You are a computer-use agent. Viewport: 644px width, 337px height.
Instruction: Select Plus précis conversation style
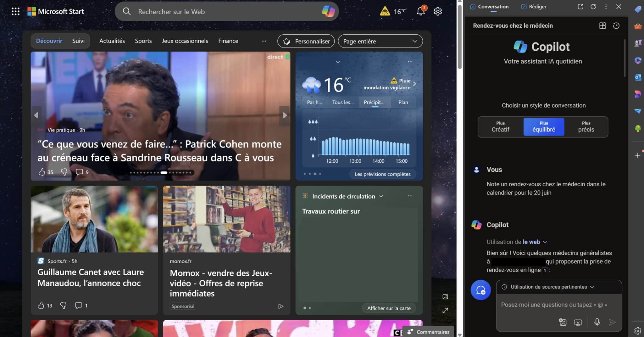click(x=586, y=127)
